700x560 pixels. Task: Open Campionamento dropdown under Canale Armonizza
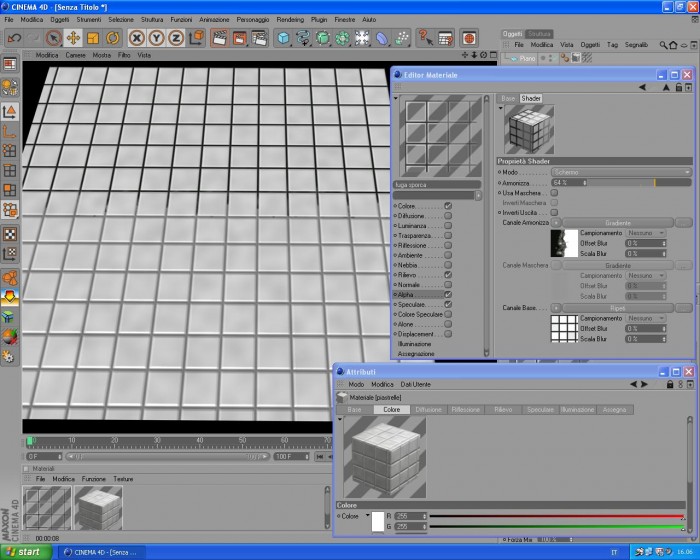tap(646, 233)
